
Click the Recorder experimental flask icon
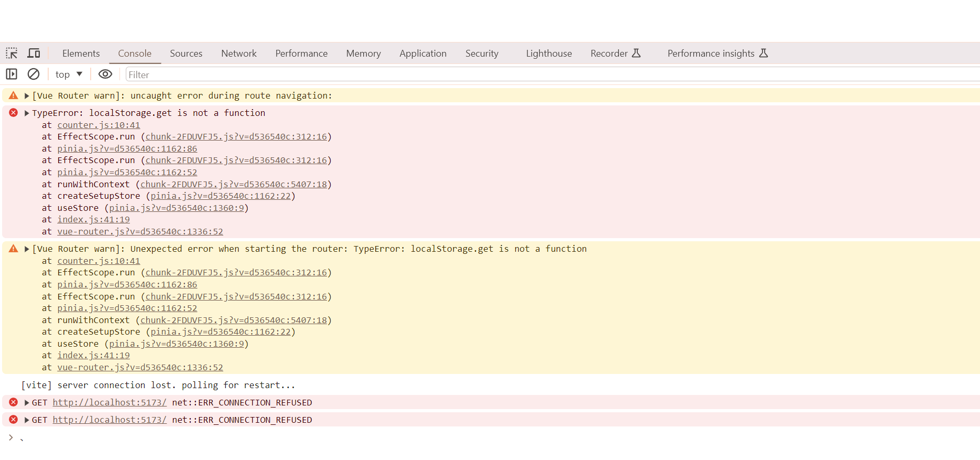click(636, 53)
